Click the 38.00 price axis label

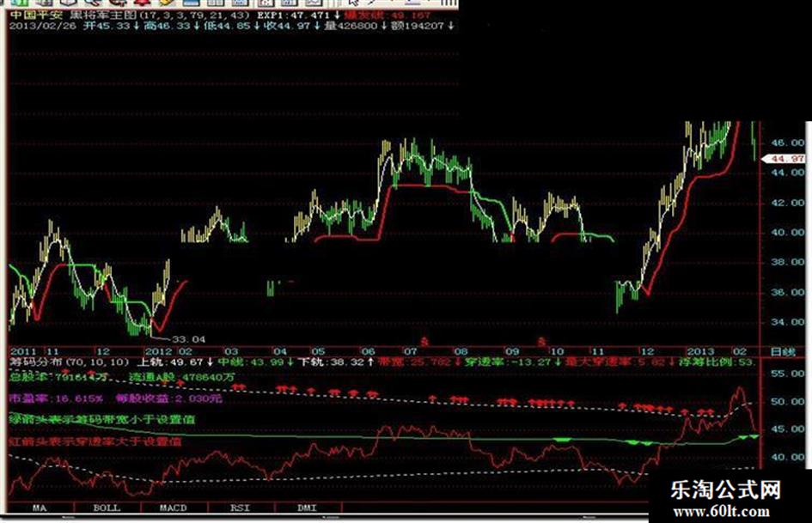tap(788, 262)
